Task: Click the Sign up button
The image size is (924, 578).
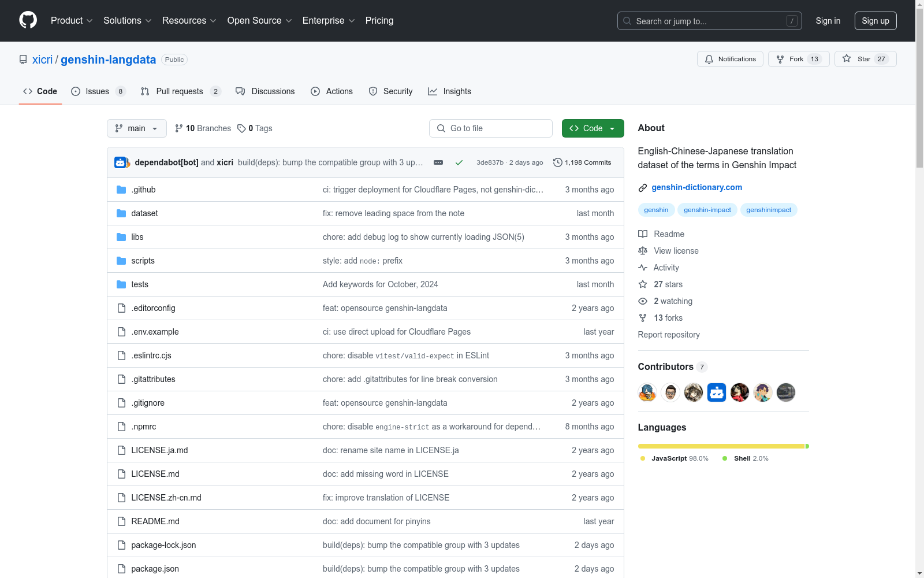Action: click(875, 21)
